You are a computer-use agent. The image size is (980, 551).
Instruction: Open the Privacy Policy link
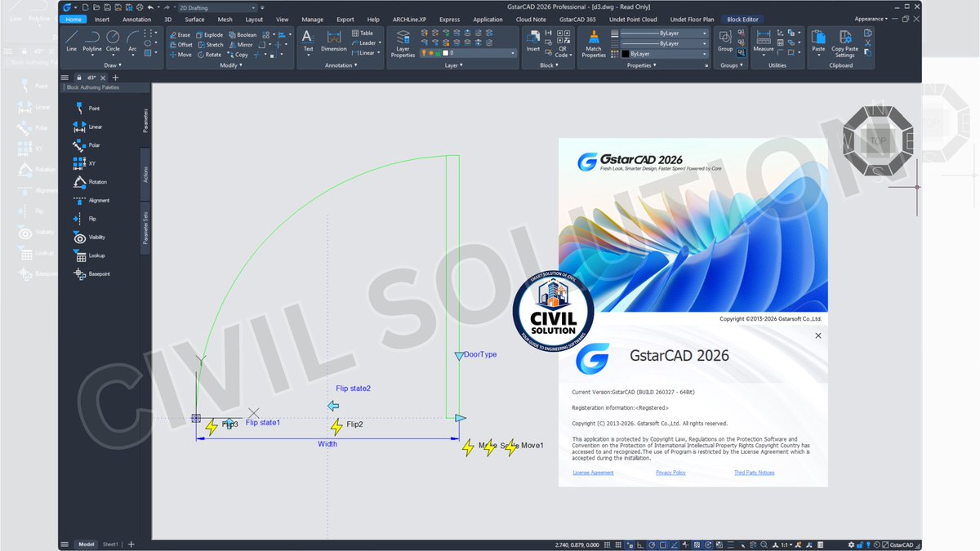[670, 473]
